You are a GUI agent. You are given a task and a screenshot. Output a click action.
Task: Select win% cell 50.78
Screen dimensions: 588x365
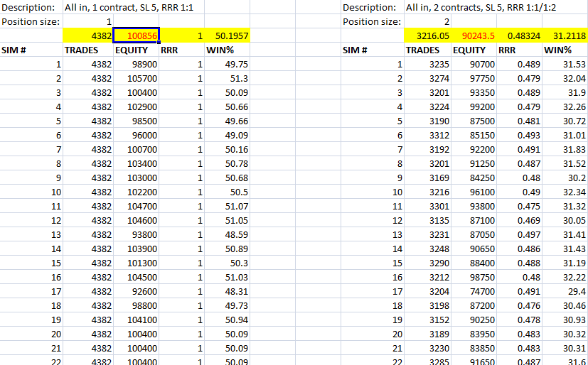(x=228, y=164)
